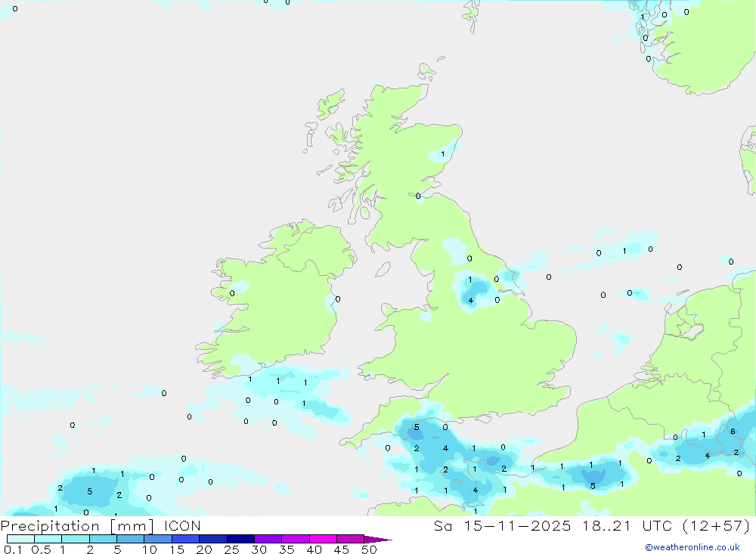Select the 20–25 mm dark blue legend swatch
This screenshot has width=756, height=554.
pos(213,539)
